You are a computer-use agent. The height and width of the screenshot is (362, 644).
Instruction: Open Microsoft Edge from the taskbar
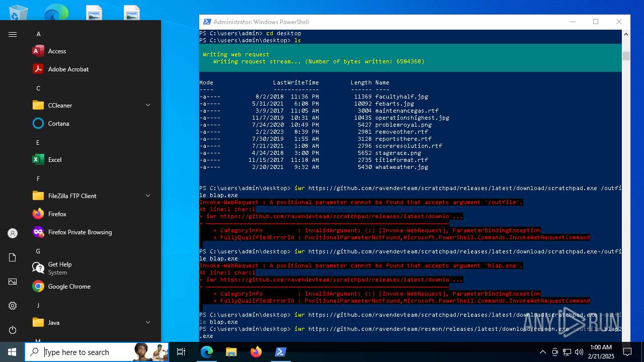point(207,352)
